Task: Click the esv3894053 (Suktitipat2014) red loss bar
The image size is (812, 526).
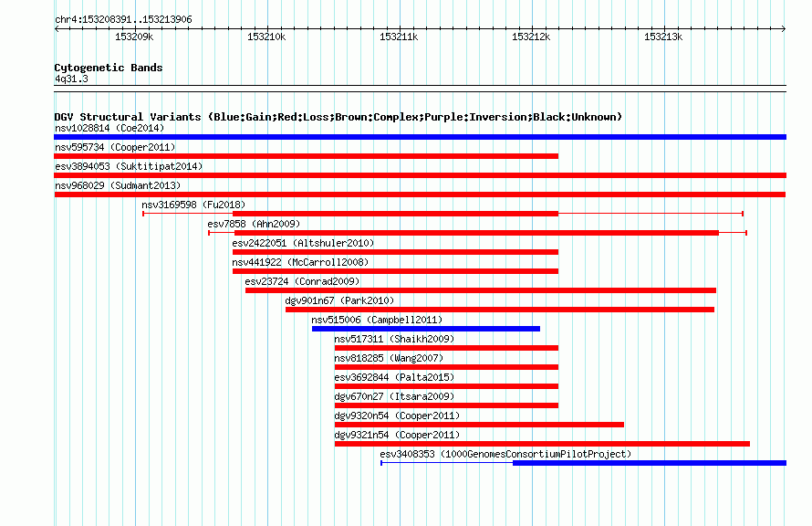Action: (x=420, y=175)
